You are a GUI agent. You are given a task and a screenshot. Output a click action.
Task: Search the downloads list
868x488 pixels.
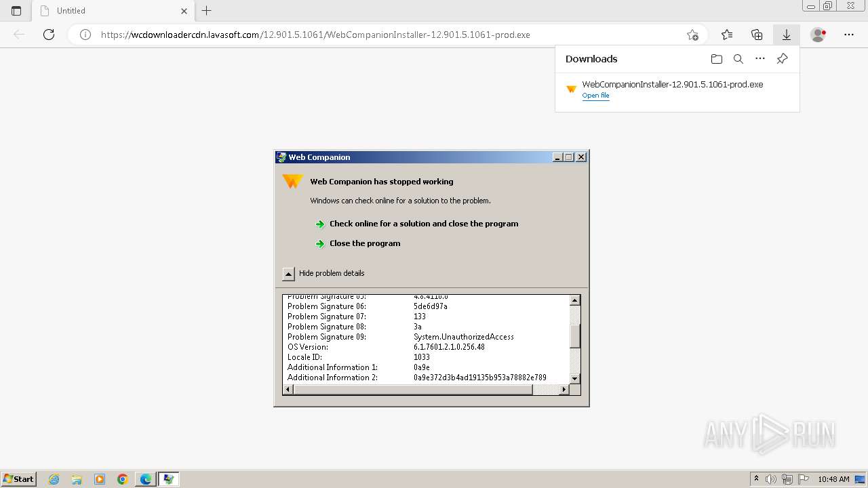(738, 59)
